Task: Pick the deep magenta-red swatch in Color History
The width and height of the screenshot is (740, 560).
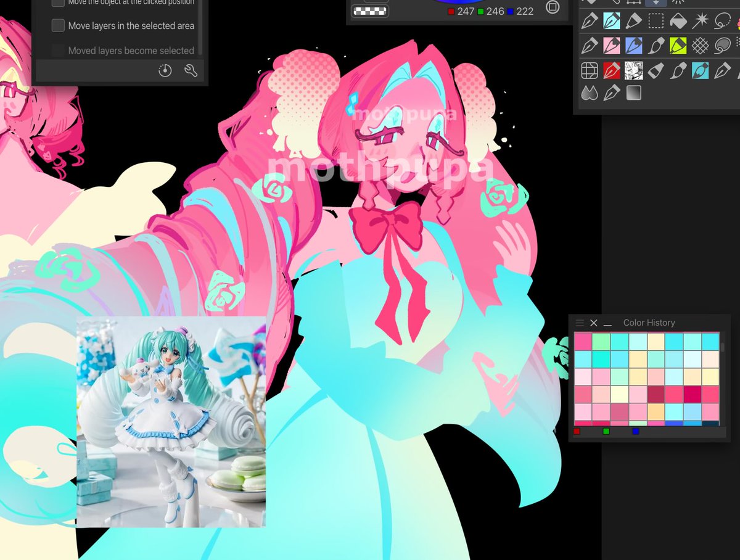Action: [693, 394]
